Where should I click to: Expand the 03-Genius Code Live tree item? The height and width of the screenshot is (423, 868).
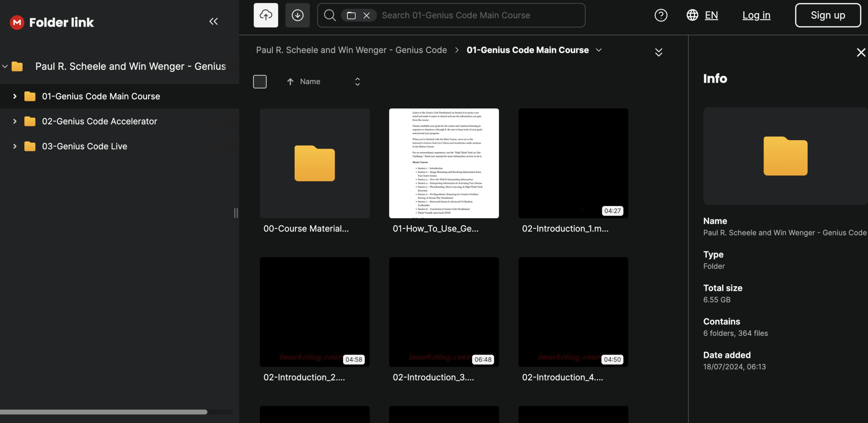[15, 146]
